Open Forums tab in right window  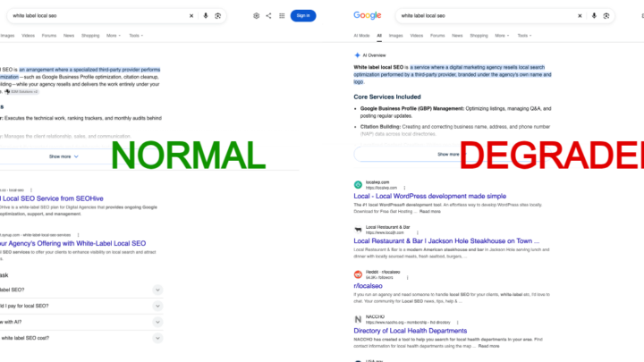[437, 36]
